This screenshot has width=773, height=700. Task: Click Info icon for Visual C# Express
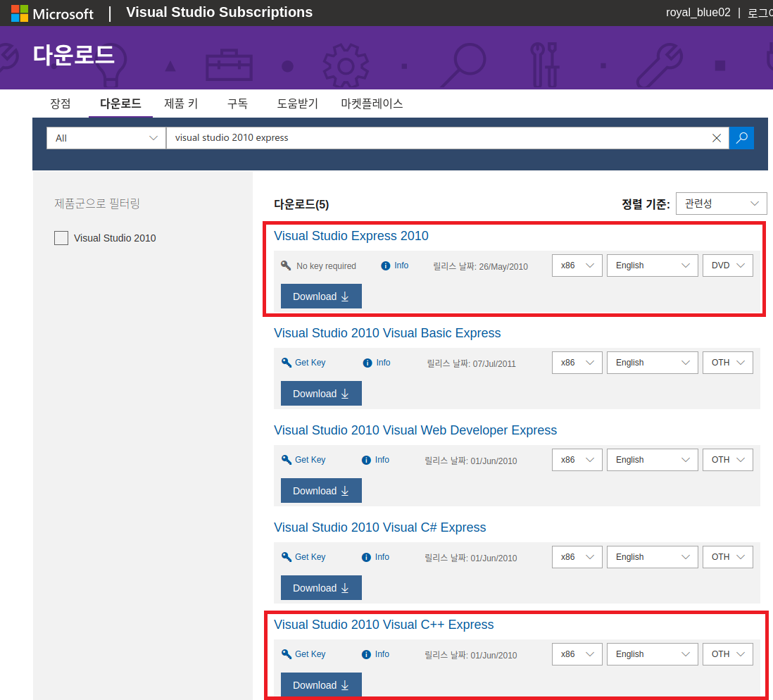[x=366, y=558]
